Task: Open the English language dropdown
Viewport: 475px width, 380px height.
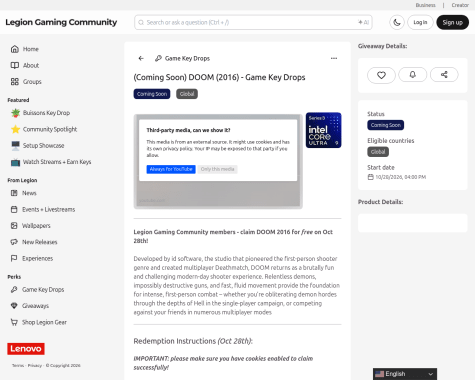Action: point(405,374)
